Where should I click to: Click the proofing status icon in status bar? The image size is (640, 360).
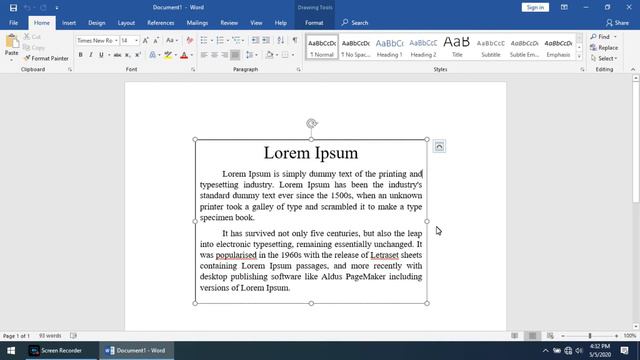(73, 336)
